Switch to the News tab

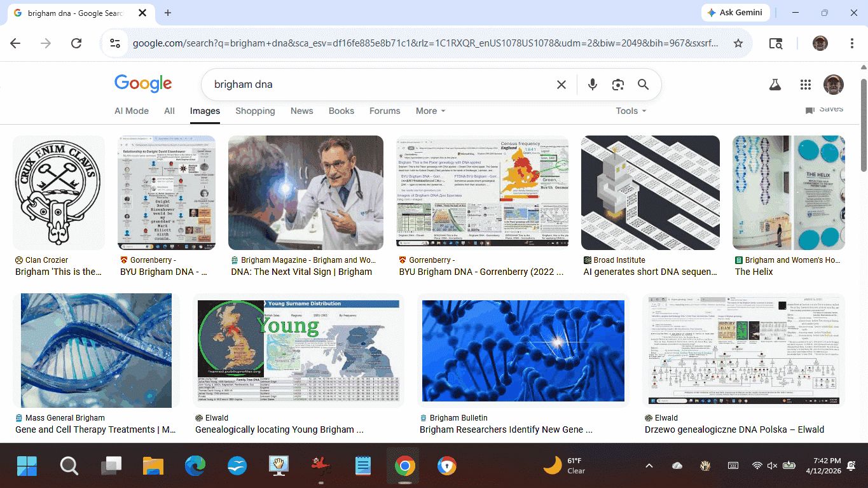pos(301,111)
